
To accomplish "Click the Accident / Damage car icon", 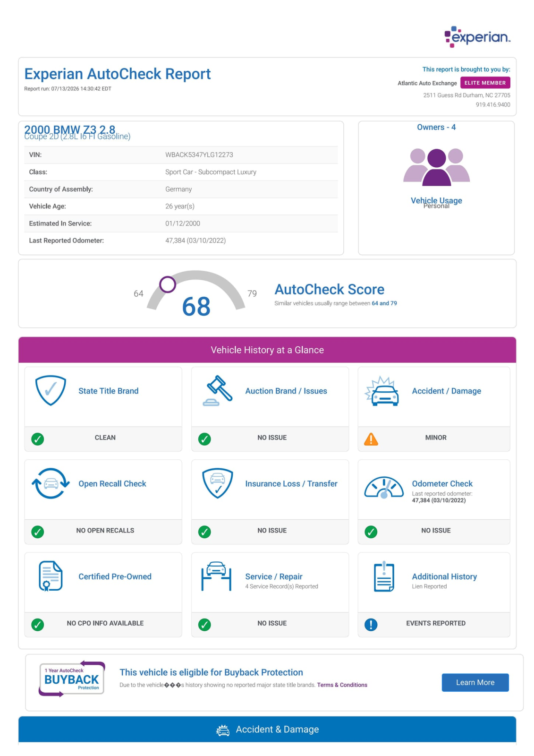I will pos(382,391).
